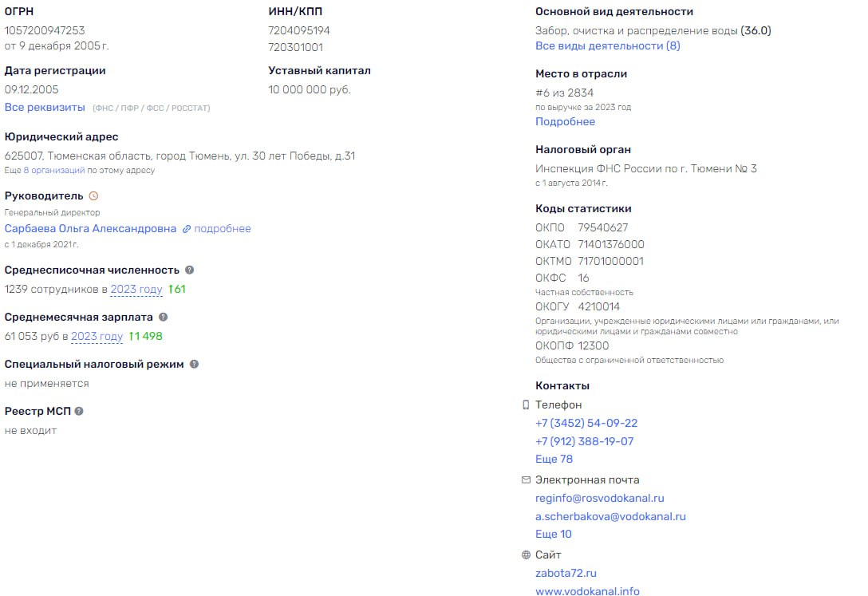This screenshot has height=596, width=868.
Task: Open the help icon beside Среднесписочная численность
Action: tap(189, 270)
